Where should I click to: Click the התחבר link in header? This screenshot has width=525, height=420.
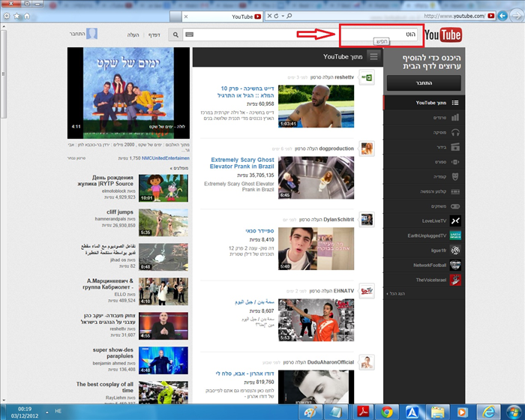click(x=77, y=34)
